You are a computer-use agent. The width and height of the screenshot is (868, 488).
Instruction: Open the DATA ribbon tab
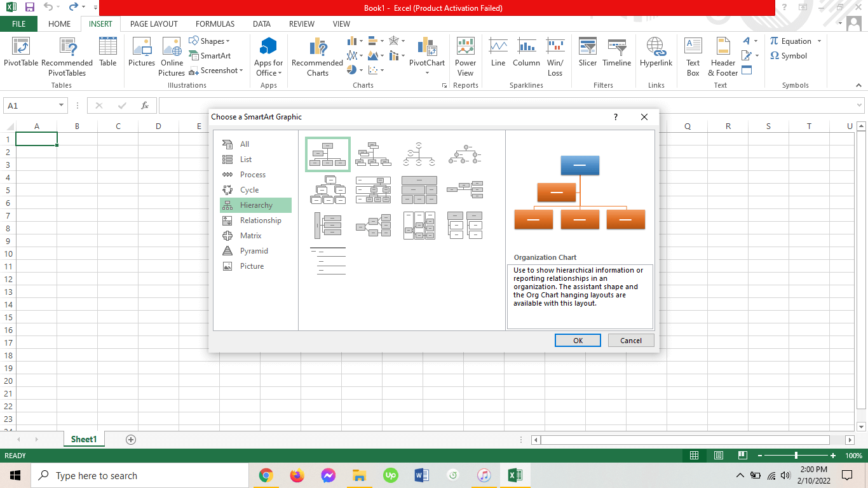pyautogui.click(x=262, y=24)
